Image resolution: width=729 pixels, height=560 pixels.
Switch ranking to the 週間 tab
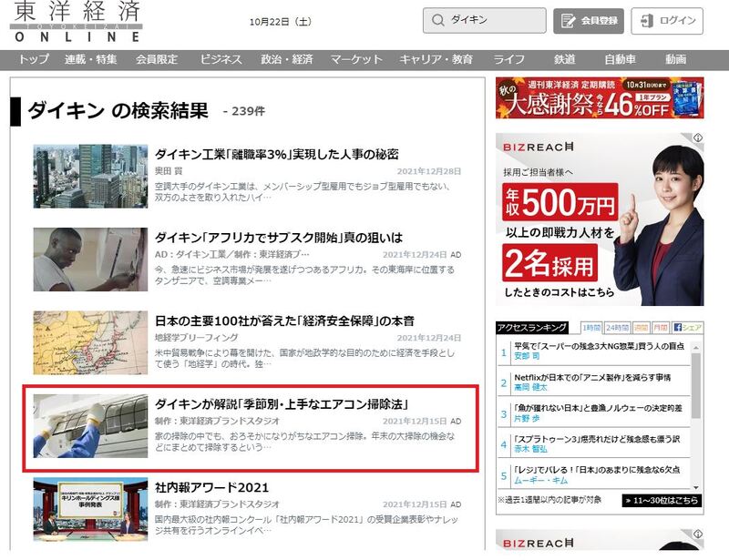point(641,328)
